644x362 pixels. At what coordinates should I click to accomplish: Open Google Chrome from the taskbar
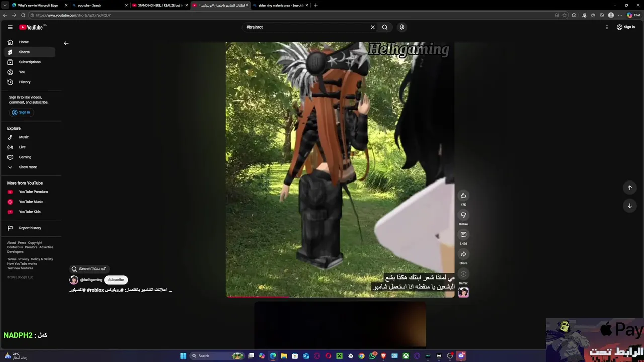tap(361, 356)
